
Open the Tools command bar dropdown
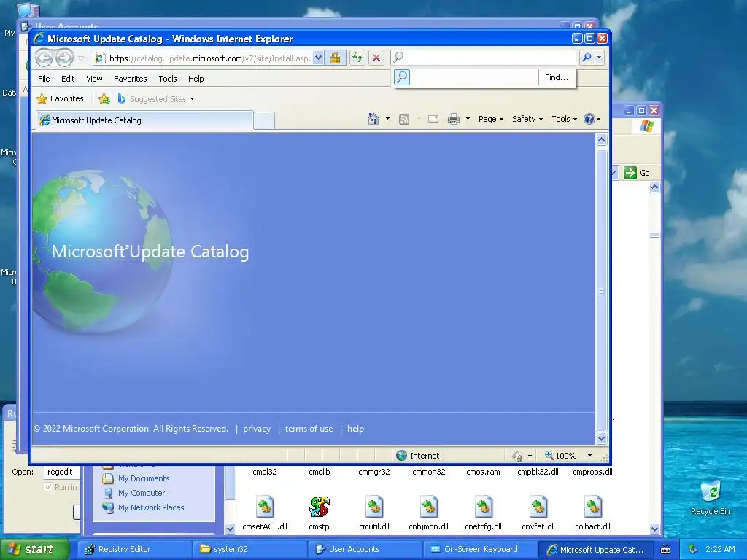click(x=564, y=119)
